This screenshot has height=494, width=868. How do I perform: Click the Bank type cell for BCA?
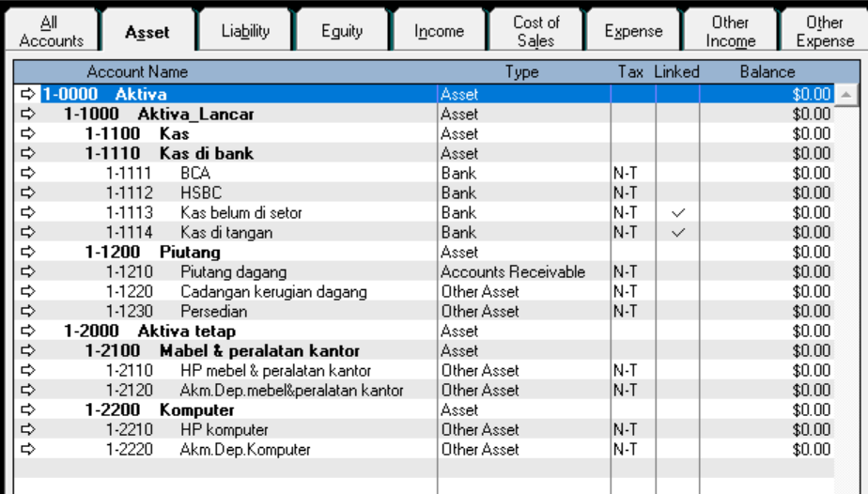tap(459, 173)
